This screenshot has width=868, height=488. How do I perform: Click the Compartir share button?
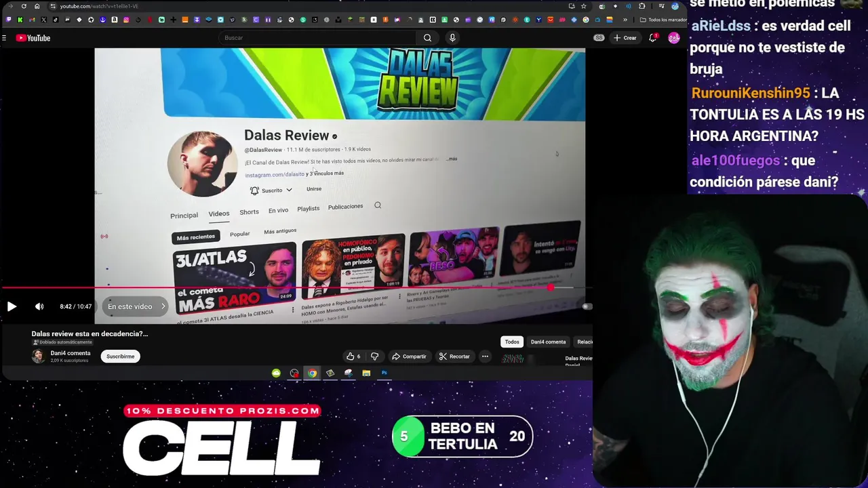click(x=409, y=357)
